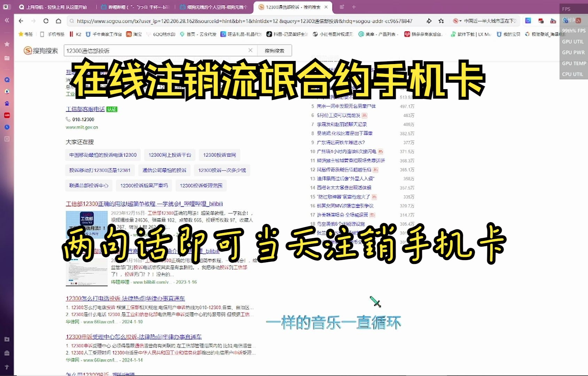Open the 工信部客服电话 result link
Image resolution: width=588 pixels, height=376 pixels.
pos(85,109)
